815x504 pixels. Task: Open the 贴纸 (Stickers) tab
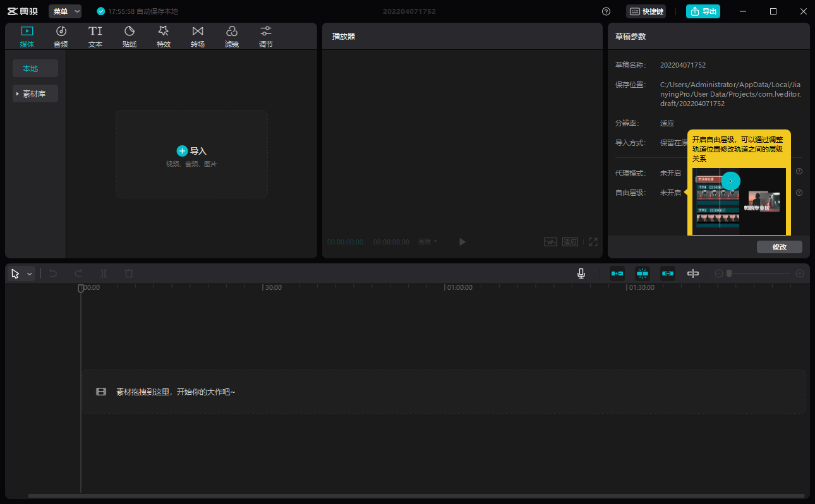tap(130, 37)
